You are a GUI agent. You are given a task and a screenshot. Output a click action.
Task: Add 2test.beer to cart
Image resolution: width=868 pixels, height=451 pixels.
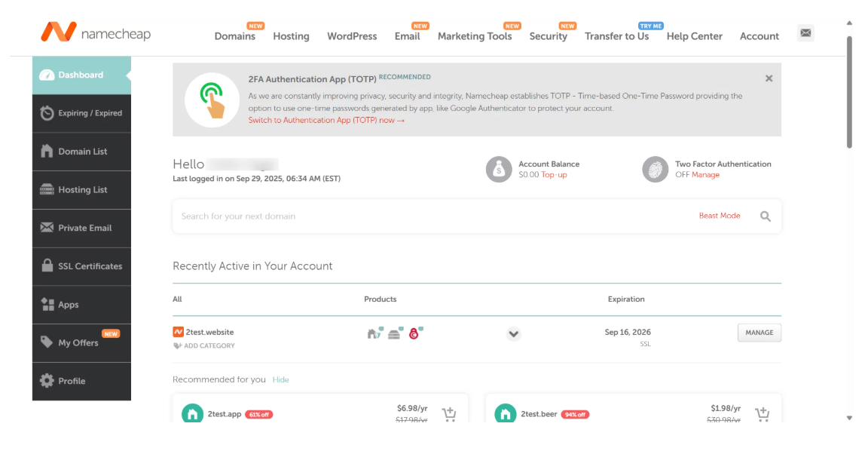(763, 414)
